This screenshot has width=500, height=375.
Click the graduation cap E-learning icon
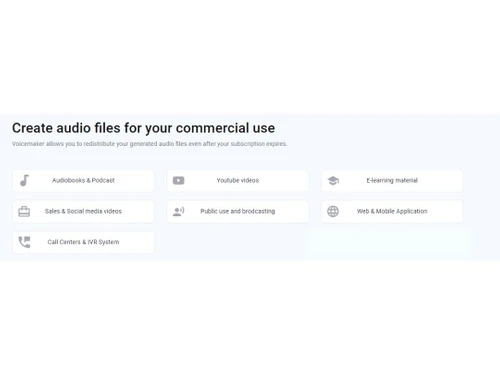(333, 181)
